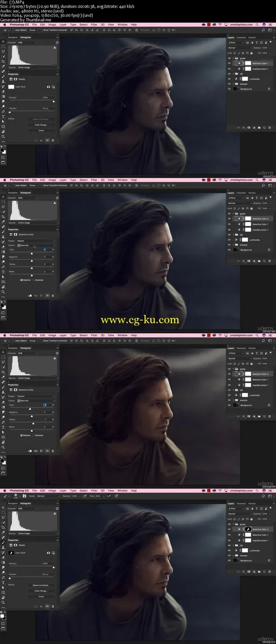
Task: Click the Wi-Fi icon in the third frame
Action: click(x=220, y=336)
